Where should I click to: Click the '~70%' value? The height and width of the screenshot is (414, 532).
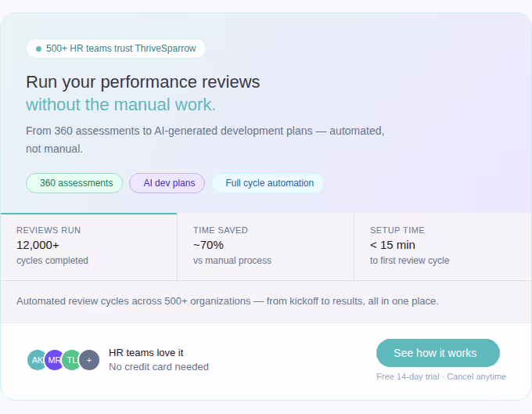pos(208,245)
